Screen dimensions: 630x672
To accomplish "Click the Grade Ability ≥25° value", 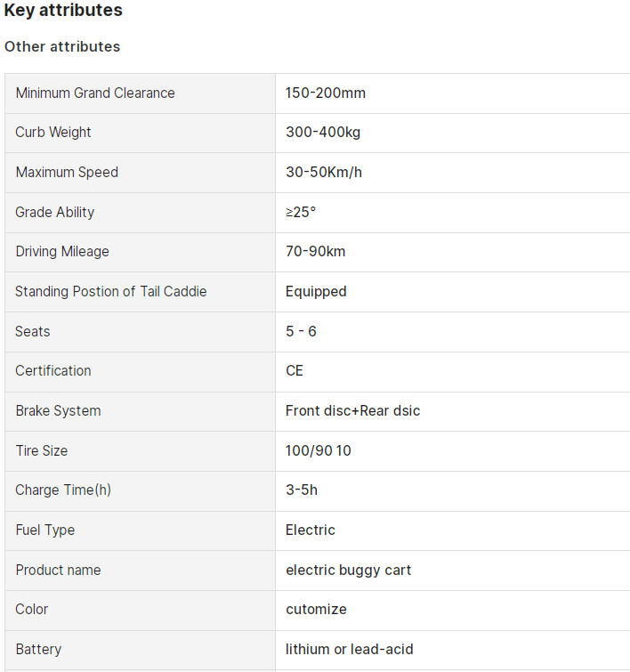I will (x=301, y=212).
